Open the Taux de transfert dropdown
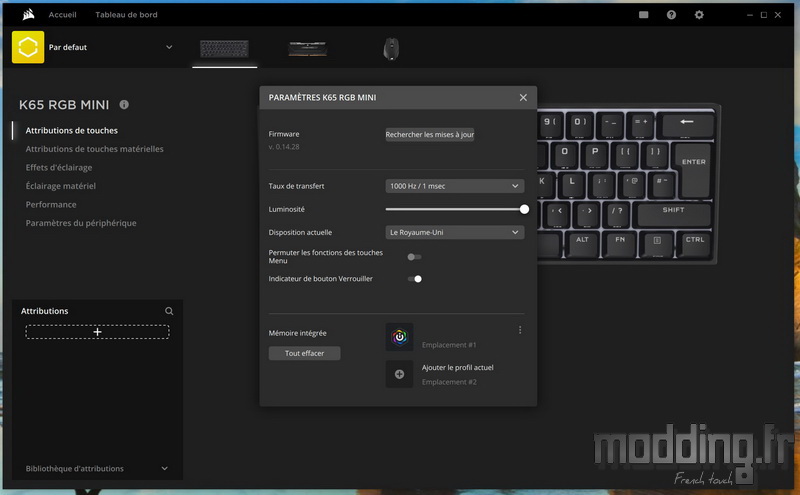The width and height of the screenshot is (800, 495). [455, 186]
